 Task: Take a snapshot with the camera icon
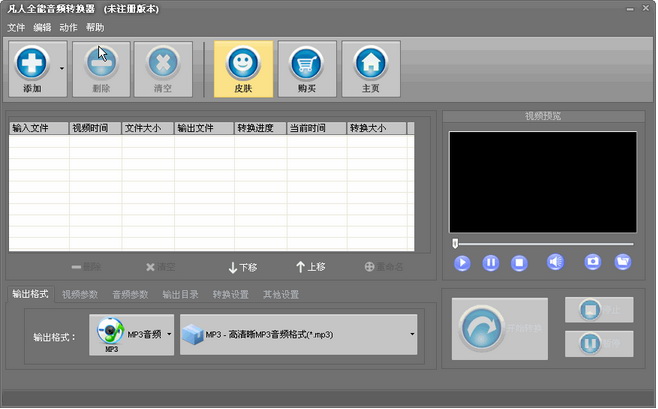(x=593, y=263)
